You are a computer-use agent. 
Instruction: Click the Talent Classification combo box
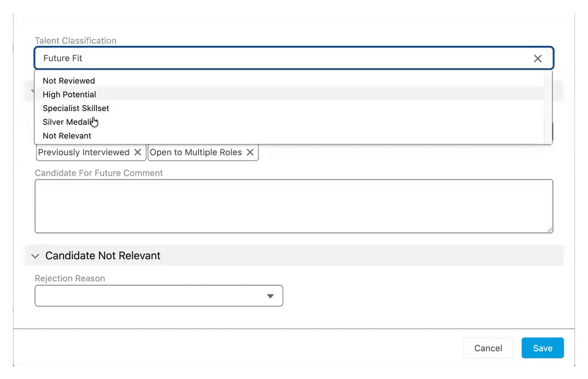click(293, 58)
